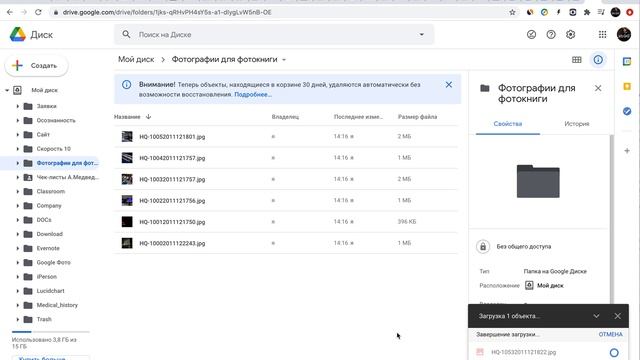This screenshot has width=640, height=360.
Task: Click the plus add-ons icon
Action: tap(627, 151)
